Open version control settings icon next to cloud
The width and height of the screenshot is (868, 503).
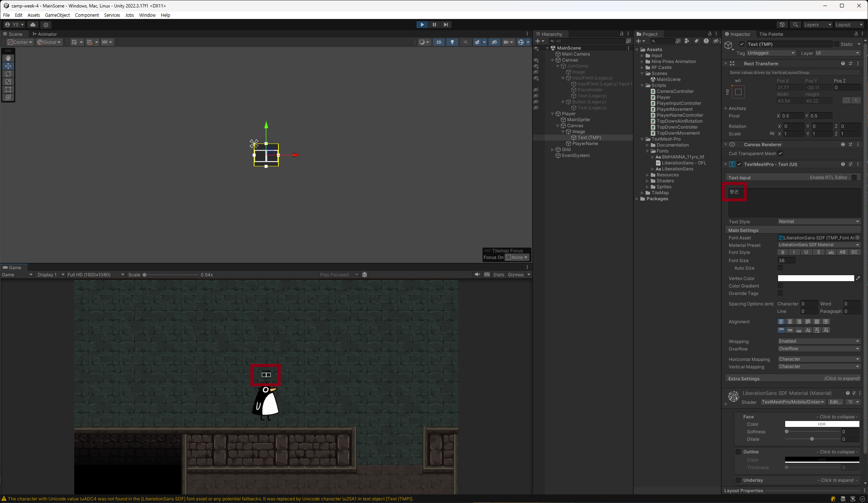[46, 25]
